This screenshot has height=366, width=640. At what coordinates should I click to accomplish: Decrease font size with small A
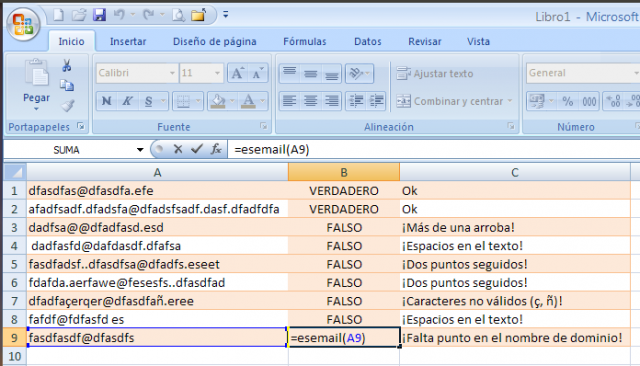click(258, 73)
